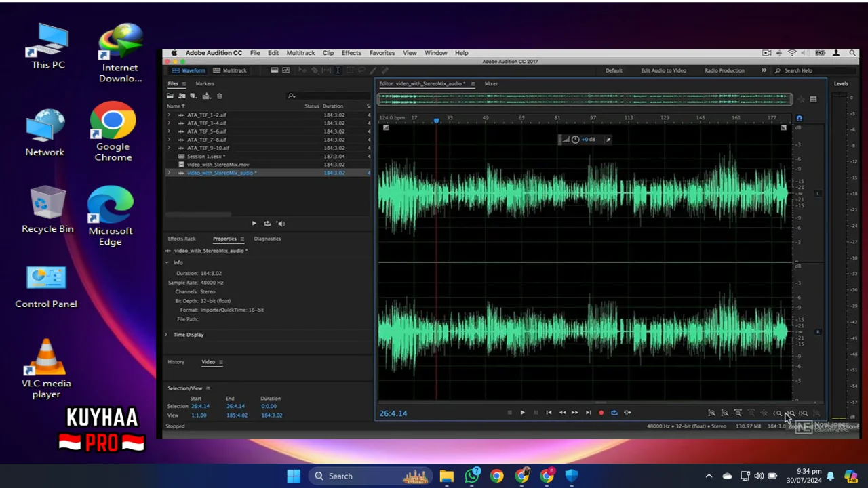The height and width of the screenshot is (488, 868).
Task: Click the Record button in transport
Action: pyautogui.click(x=601, y=413)
